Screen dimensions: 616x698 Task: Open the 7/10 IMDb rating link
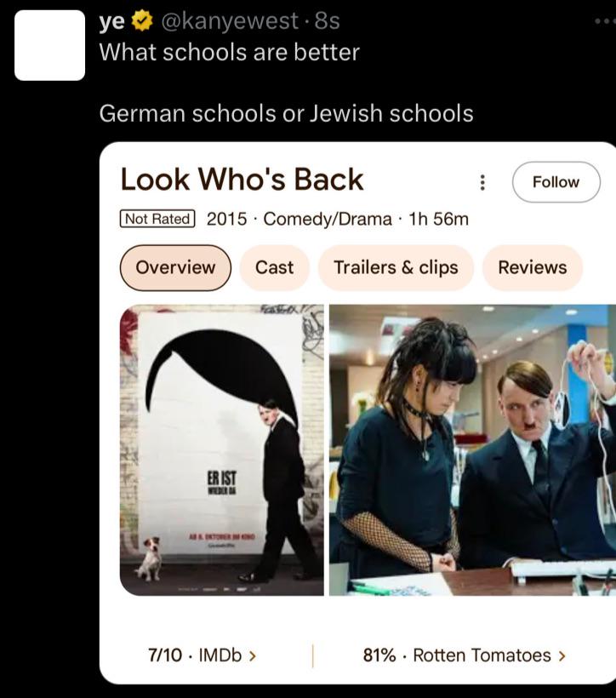tap(202, 655)
